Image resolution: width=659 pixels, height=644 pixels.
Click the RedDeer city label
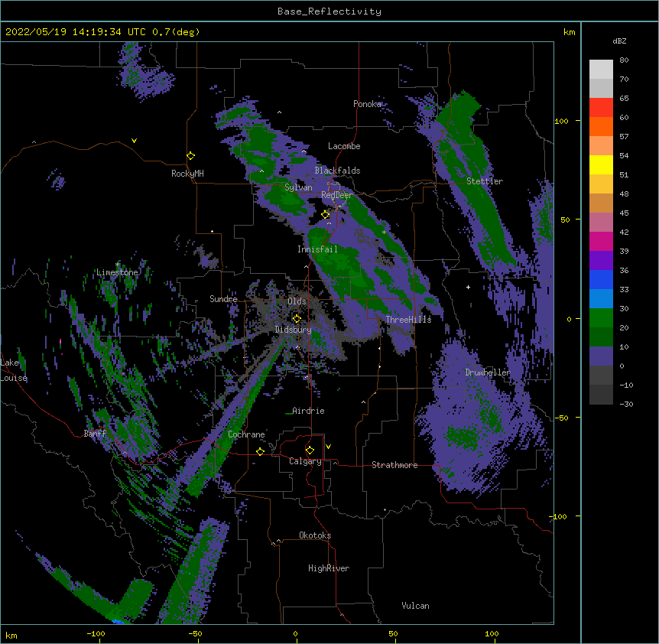(336, 195)
